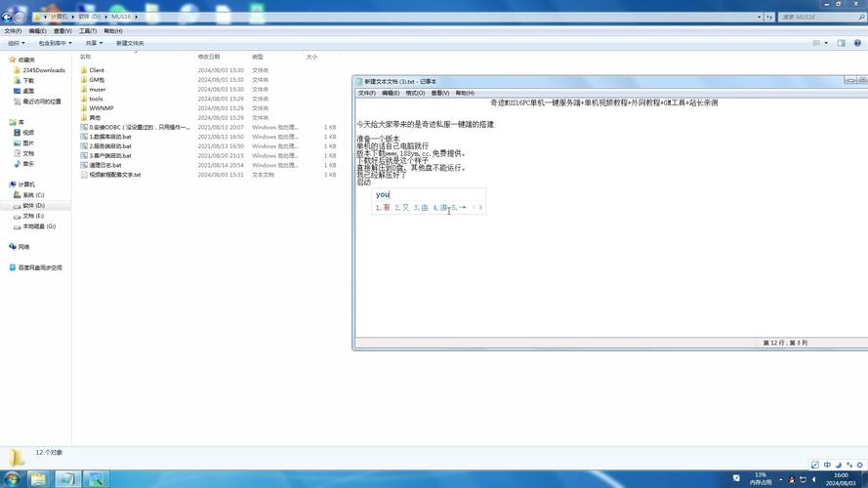Sort by 类型 column header
The height and width of the screenshot is (488, 868).
[x=258, y=57]
